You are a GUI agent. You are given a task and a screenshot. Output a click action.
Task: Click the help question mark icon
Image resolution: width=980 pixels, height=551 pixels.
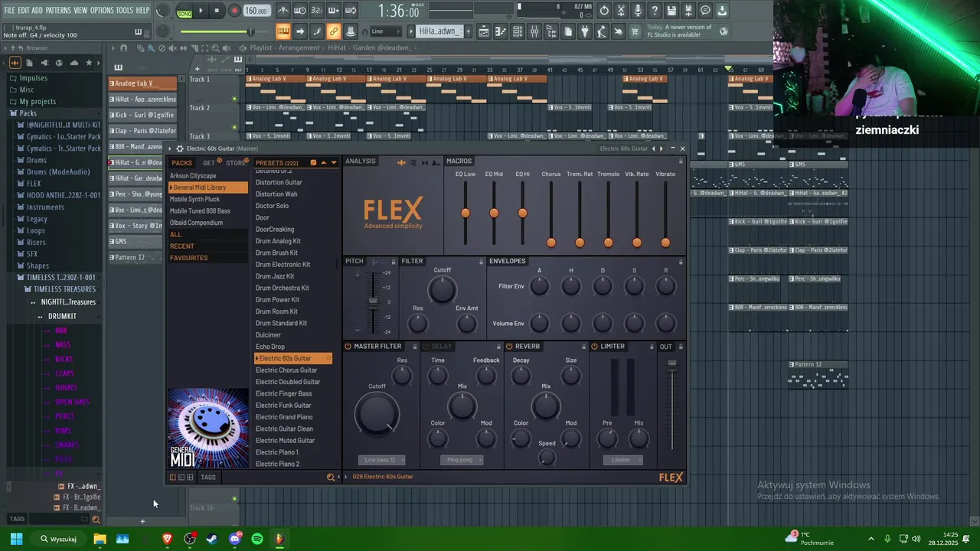pos(655,11)
